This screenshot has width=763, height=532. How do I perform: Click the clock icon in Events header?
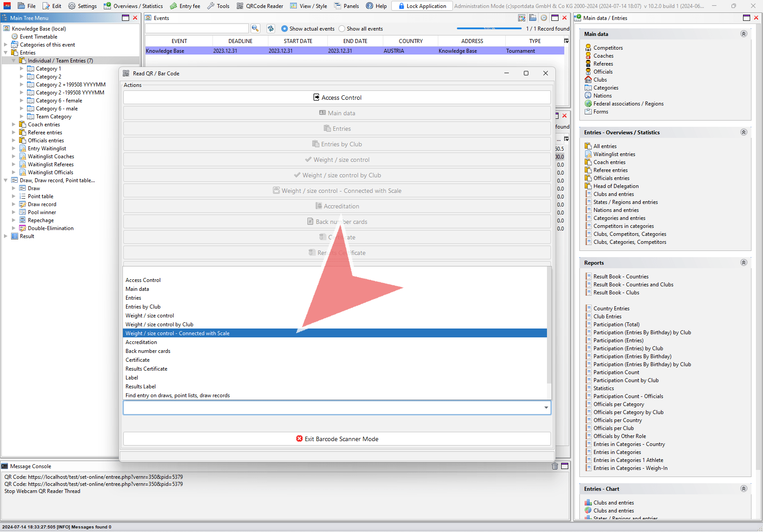click(543, 18)
